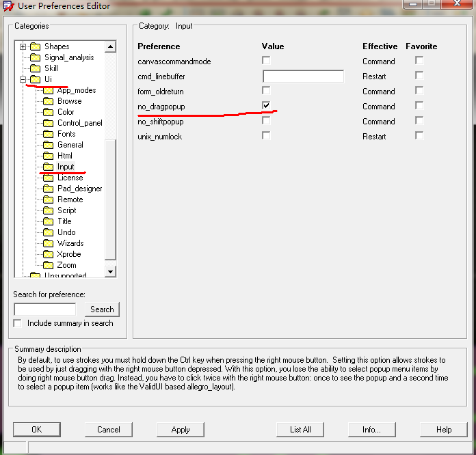Image resolution: width=476 pixels, height=455 pixels.
Task: Mark no_shiftpopup as favorite
Action: tap(419, 121)
